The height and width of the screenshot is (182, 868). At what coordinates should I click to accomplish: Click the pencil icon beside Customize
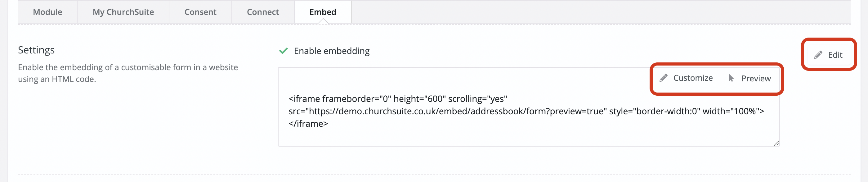click(x=663, y=78)
